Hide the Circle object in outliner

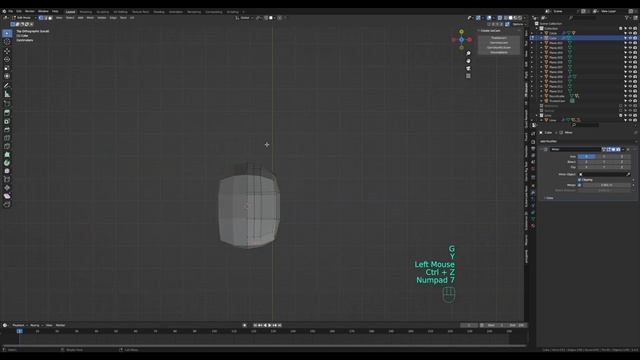click(x=630, y=33)
